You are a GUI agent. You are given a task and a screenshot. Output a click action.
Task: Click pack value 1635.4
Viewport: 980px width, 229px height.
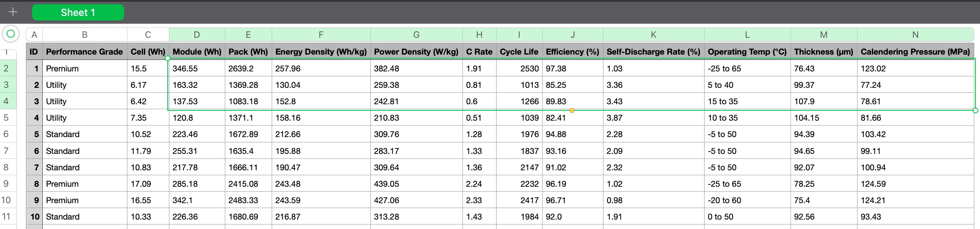coord(248,151)
